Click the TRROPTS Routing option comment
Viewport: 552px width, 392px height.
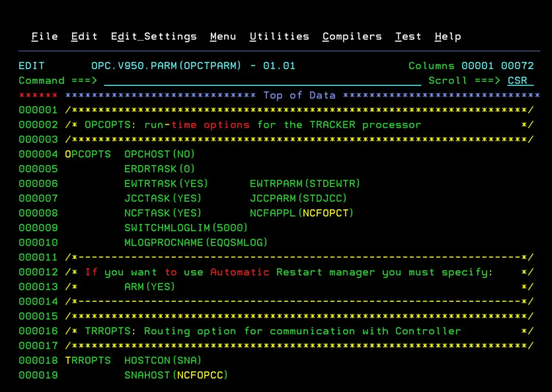click(273, 331)
